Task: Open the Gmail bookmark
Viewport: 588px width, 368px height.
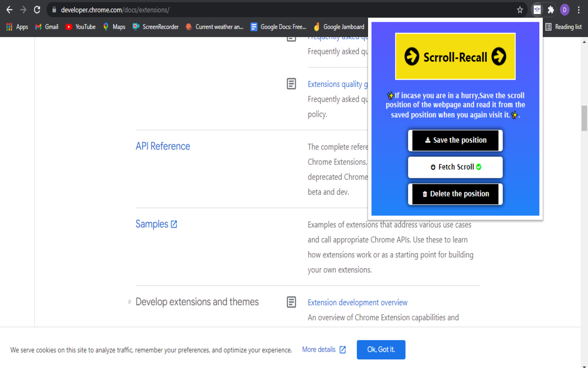Action: point(47,27)
